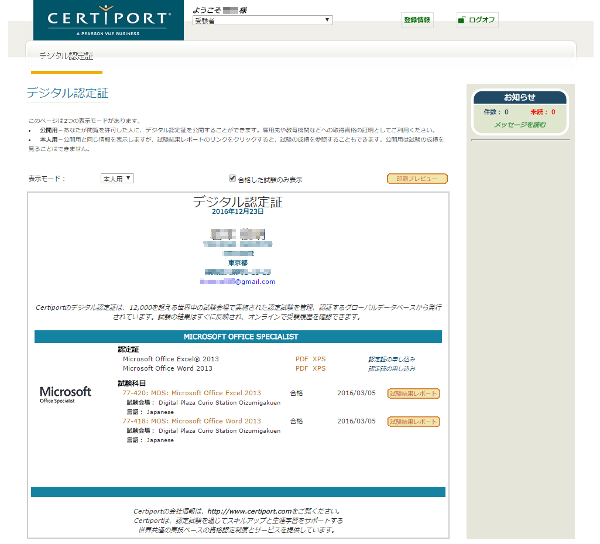
Task: Open Microsoft Office Word 2013 certificate link
Action: (167, 368)
